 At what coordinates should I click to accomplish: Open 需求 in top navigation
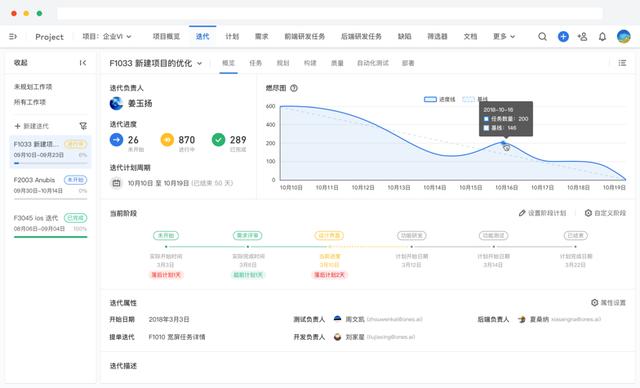[x=262, y=37]
